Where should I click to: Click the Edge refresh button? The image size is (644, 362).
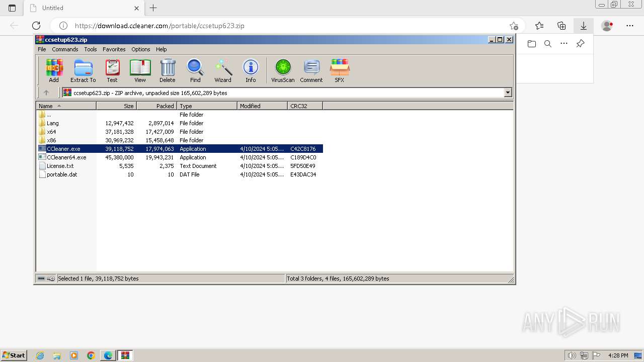(x=36, y=26)
